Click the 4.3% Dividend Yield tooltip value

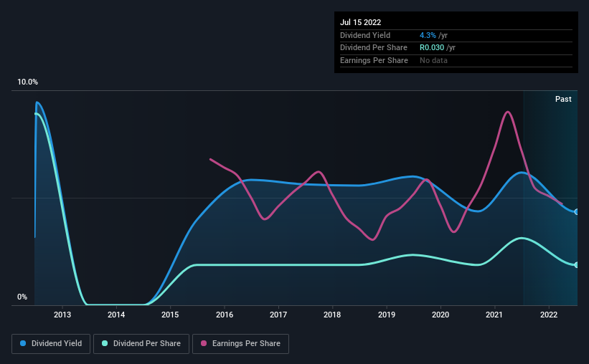[428, 35]
